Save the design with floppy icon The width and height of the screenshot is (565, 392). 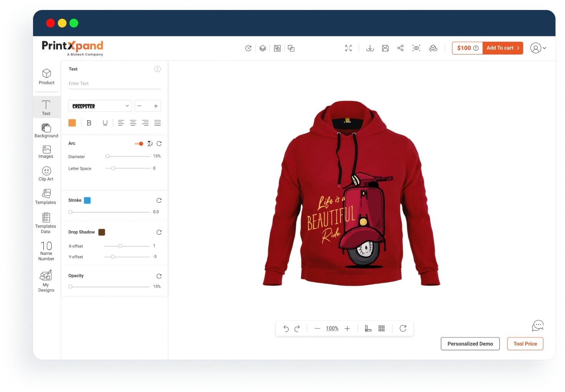pyautogui.click(x=385, y=48)
